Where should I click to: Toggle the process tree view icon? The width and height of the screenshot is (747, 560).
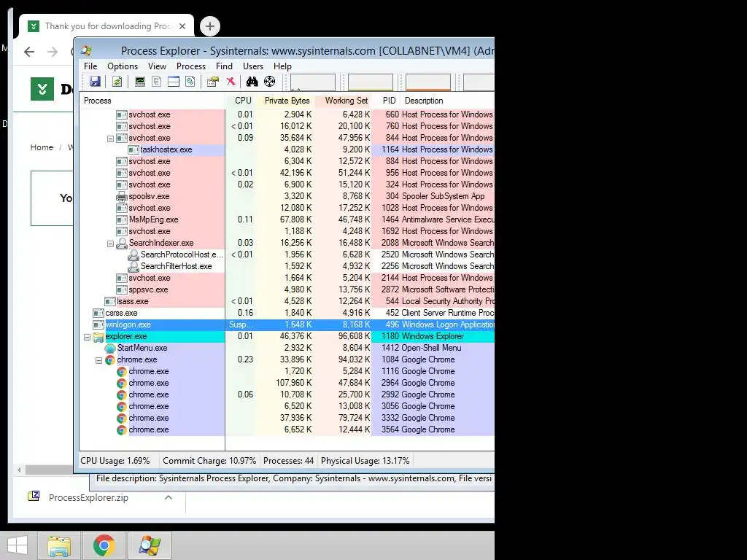(156, 82)
